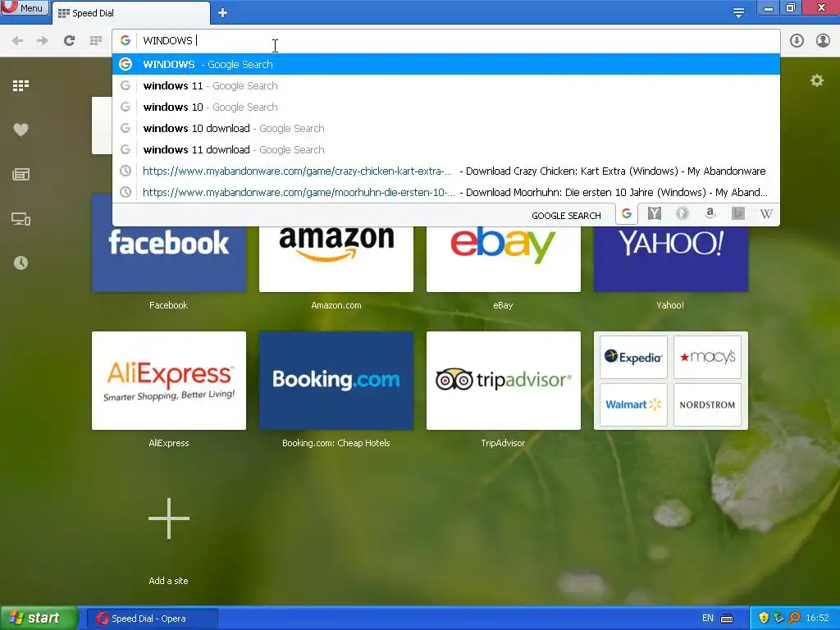The image size is (840, 630).
Task: Select the Yahoo search engine icon
Action: click(654, 214)
